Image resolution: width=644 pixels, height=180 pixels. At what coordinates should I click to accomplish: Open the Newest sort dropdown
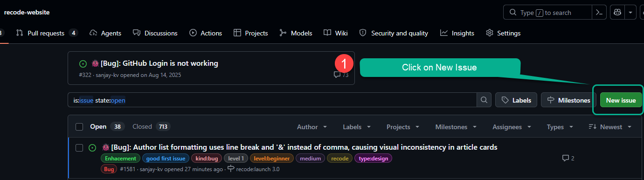610,127
